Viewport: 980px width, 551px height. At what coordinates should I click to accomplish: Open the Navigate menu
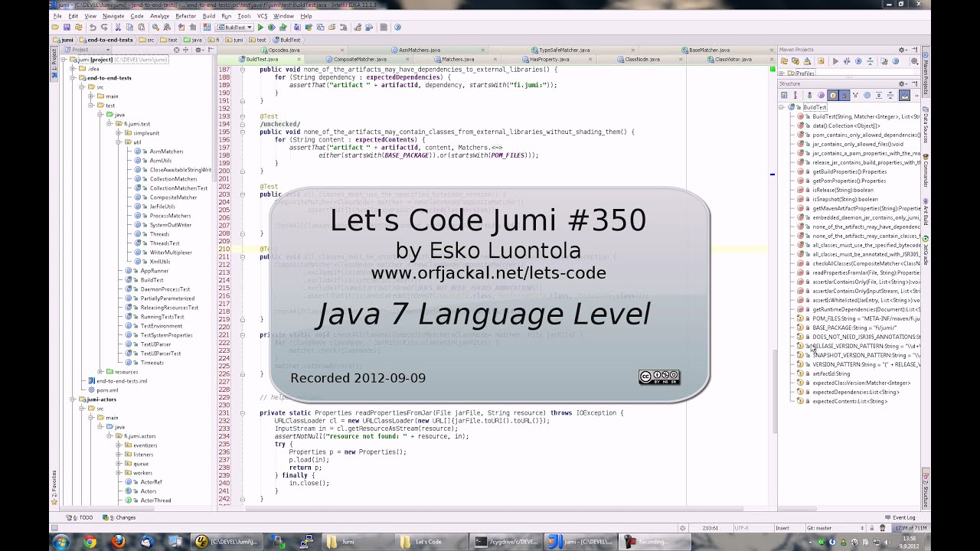point(113,15)
